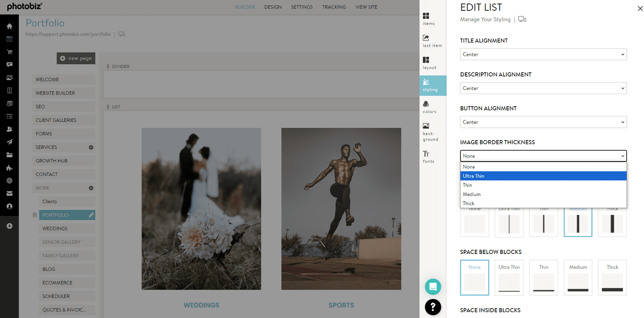Click the new page button
Screen dimensions: 644x318
pyautogui.click(x=76, y=58)
